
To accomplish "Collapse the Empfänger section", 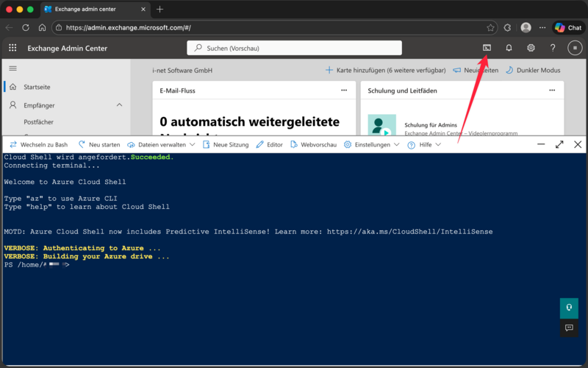I will coord(119,105).
